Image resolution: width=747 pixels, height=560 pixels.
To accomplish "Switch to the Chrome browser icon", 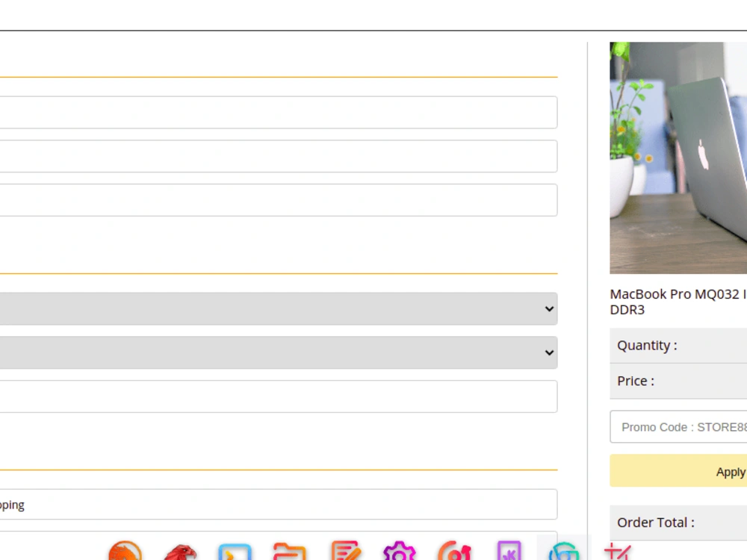I will (x=564, y=552).
